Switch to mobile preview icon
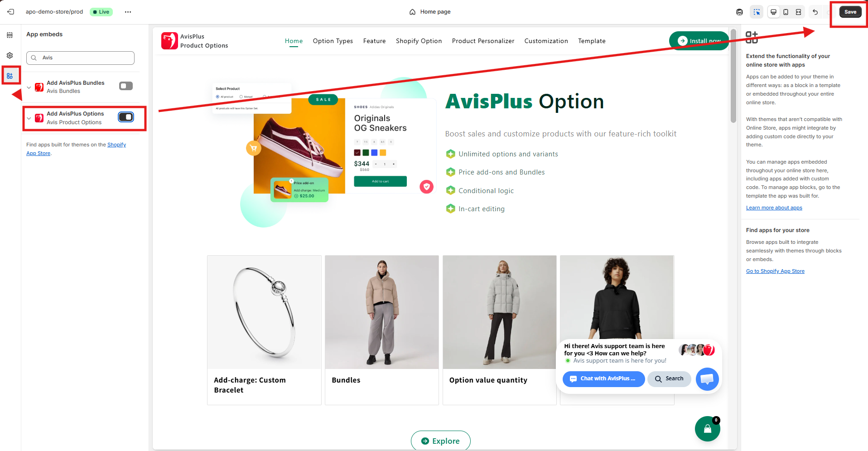This screenshot has height=451, width=868. click(786, 12)
